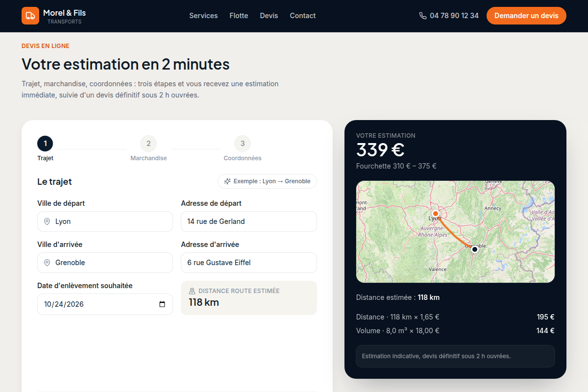Click the dark Grenoble marker on the map
The height and width of the screenshot is (392, 588).
point(474,249)
